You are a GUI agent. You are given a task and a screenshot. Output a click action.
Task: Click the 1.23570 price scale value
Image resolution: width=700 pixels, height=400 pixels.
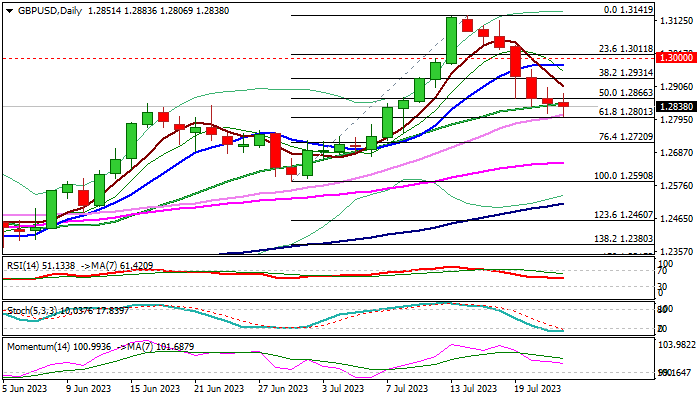click(x=677, y=252)
